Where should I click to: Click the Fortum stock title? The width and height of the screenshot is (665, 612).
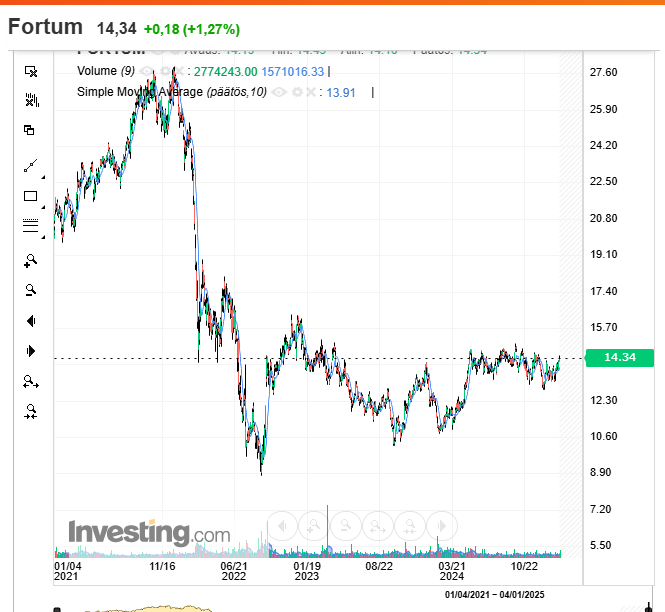tap(45, 27)
